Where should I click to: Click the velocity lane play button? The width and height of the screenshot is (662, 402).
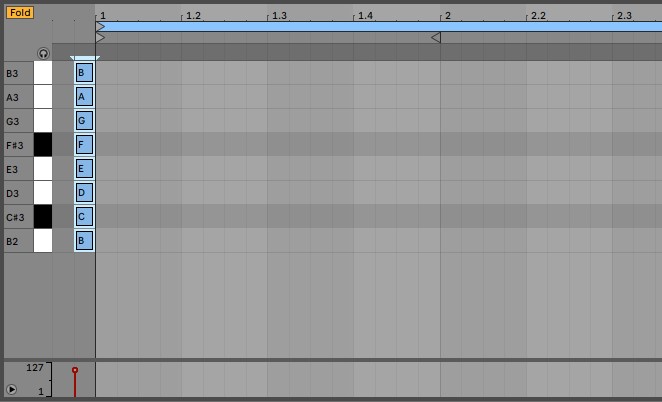pyautogui.click(x=11, y=389)
